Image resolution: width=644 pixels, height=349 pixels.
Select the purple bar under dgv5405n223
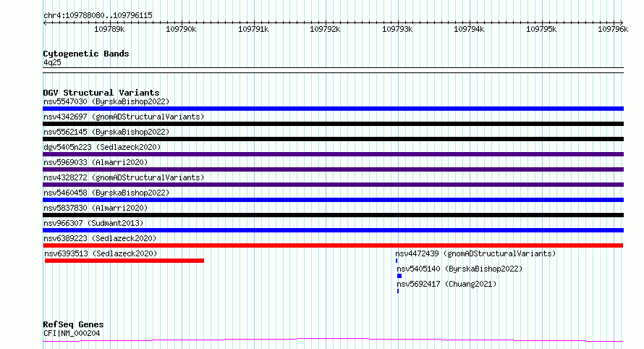tap(333, 154)
